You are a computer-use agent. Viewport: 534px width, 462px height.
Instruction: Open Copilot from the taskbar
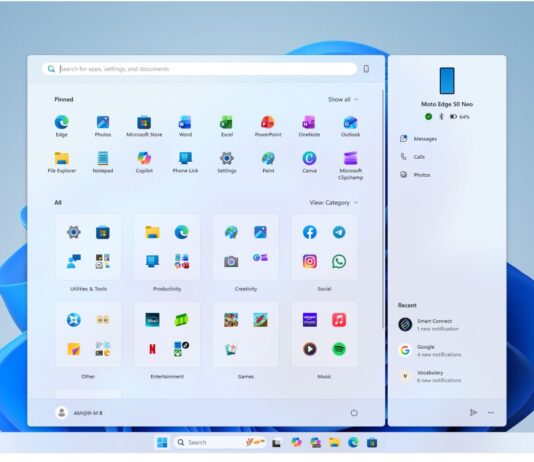point(296,442)
